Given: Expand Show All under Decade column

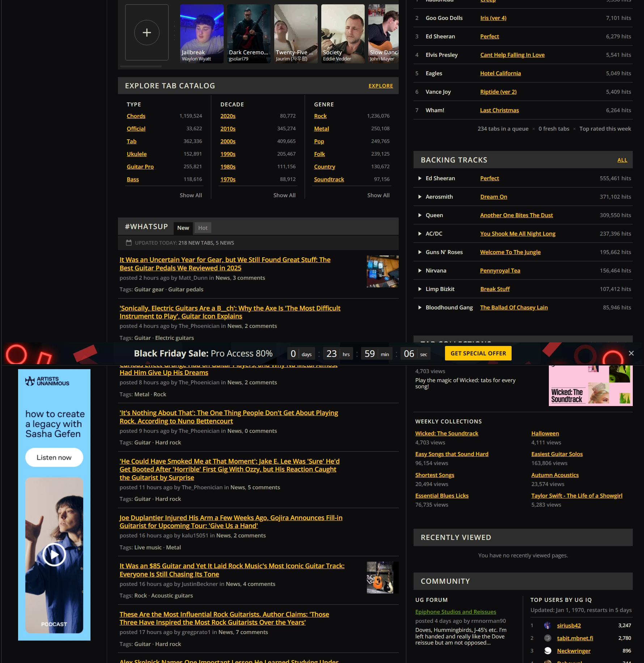Looking at the screenshot, I should point(284,195).
